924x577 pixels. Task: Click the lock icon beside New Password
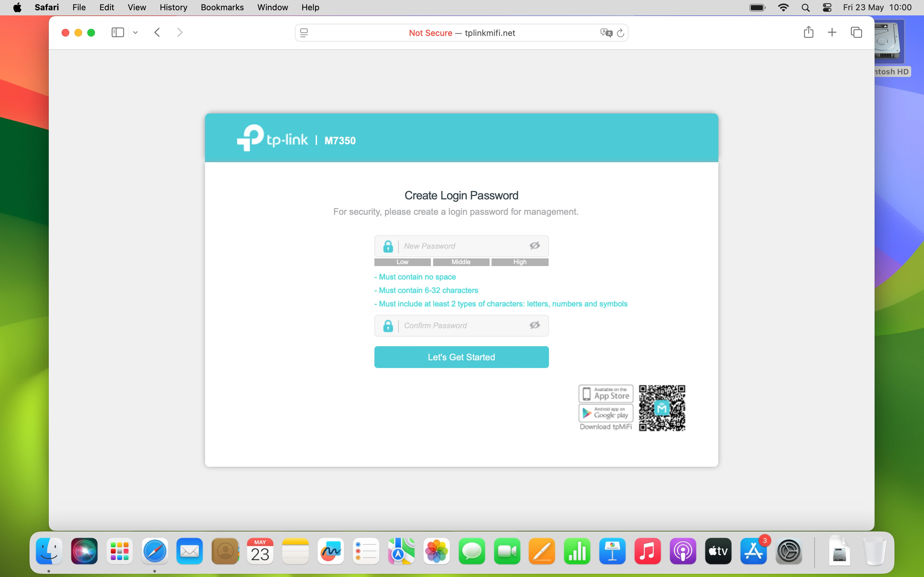coord(388,246)
